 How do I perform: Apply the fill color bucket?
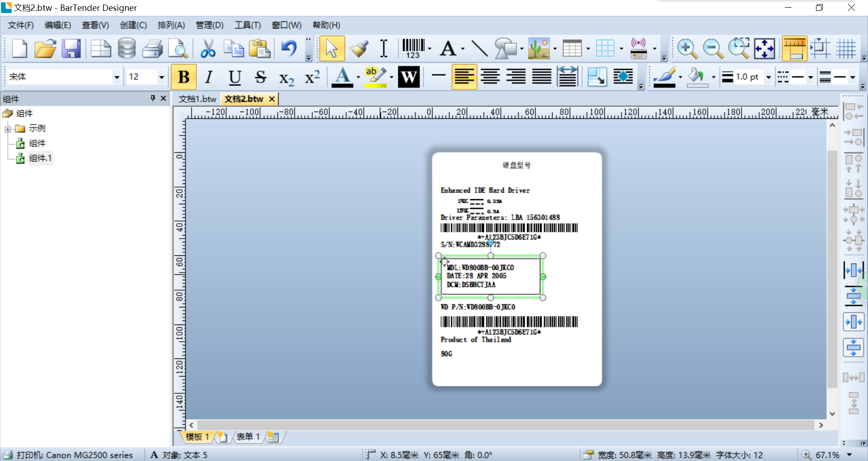[x=697, y=77]
